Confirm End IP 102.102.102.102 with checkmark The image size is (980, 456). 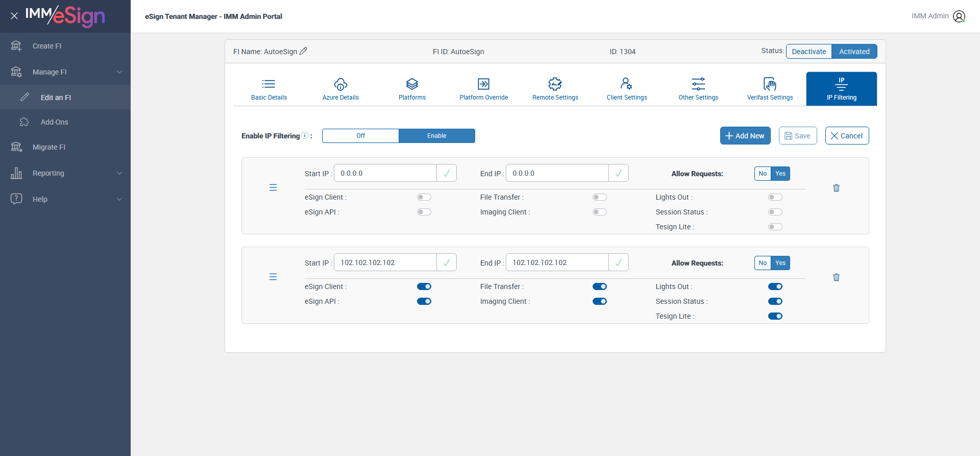coord(619,262)
